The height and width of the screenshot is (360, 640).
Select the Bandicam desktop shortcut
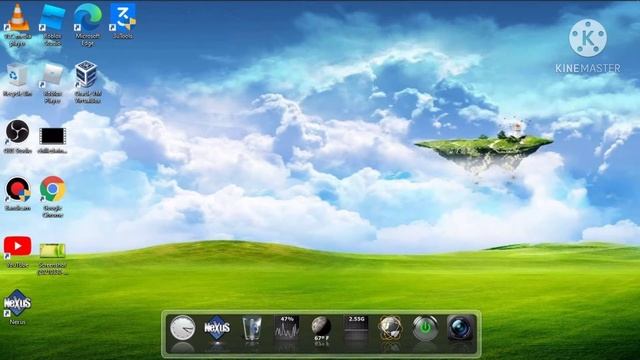18,194
